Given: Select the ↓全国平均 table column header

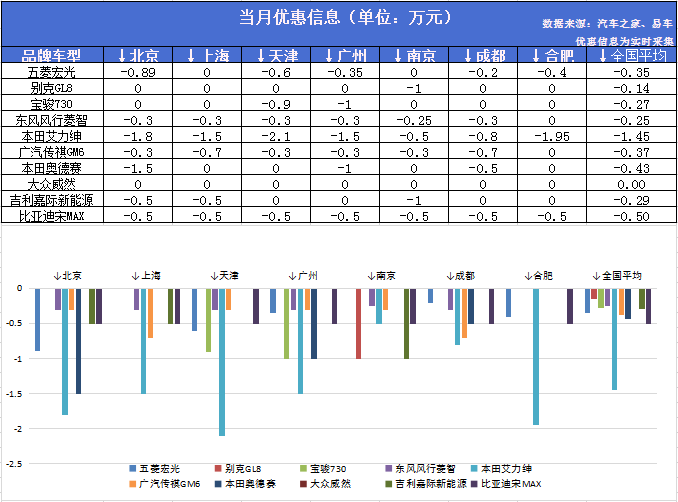Looking at the screenshot, I should pos(632,55).
